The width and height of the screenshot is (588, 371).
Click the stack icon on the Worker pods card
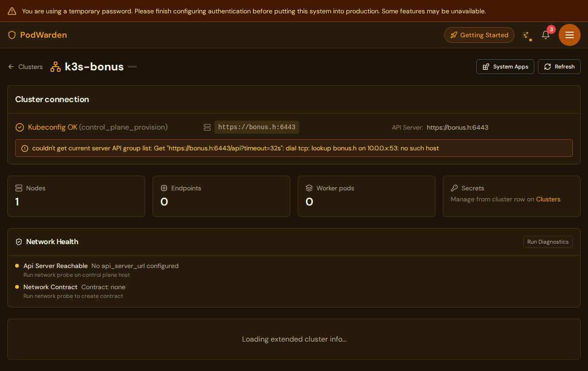coord(309,188)
